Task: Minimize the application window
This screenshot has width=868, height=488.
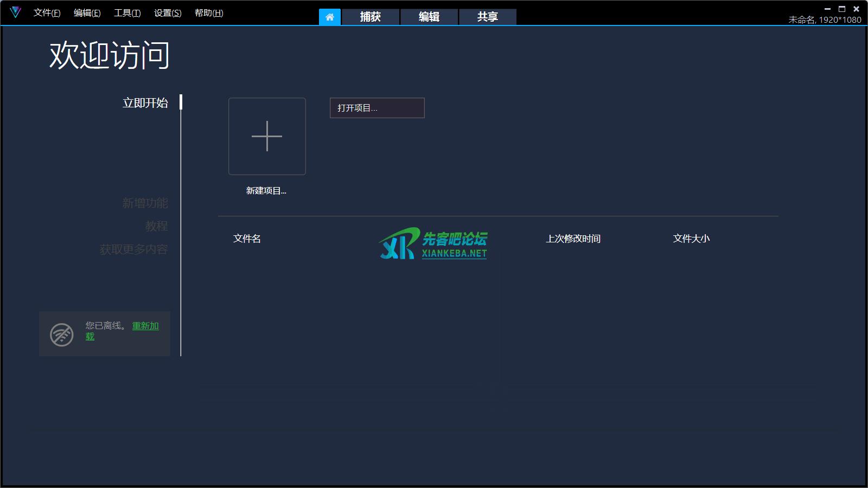Action: point(827,9)
